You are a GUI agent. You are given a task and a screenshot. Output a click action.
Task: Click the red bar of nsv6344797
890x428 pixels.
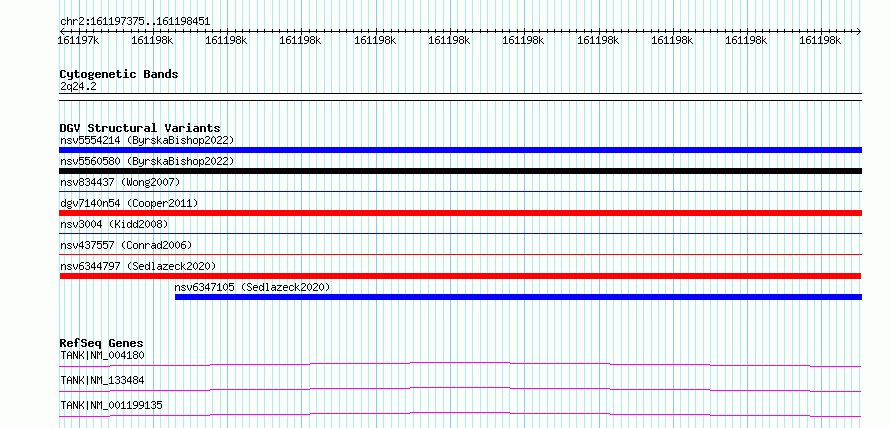[x=460, y=276]
